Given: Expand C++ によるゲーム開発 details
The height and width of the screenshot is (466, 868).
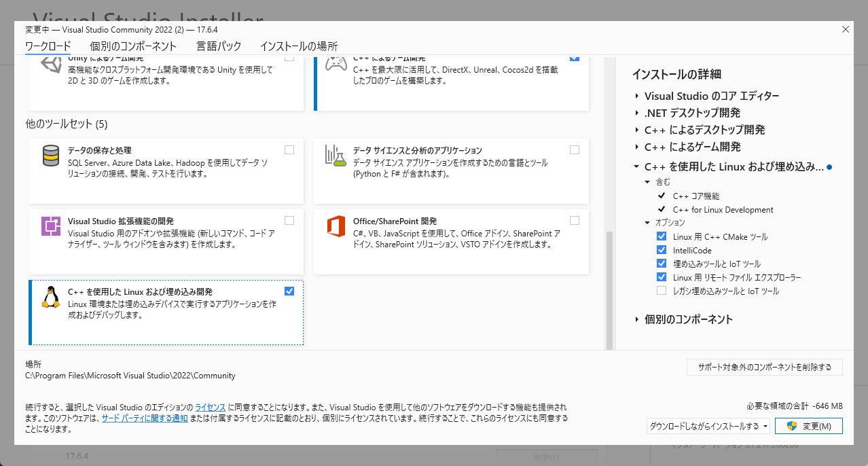Looking at the screenshot, I should [x=636, y=147].
